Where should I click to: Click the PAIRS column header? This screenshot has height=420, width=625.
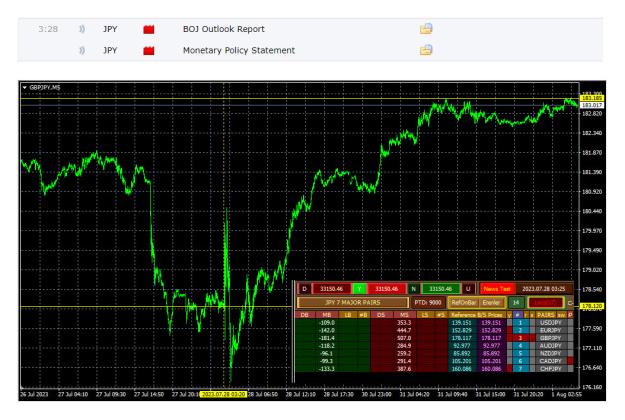[546, 315]
